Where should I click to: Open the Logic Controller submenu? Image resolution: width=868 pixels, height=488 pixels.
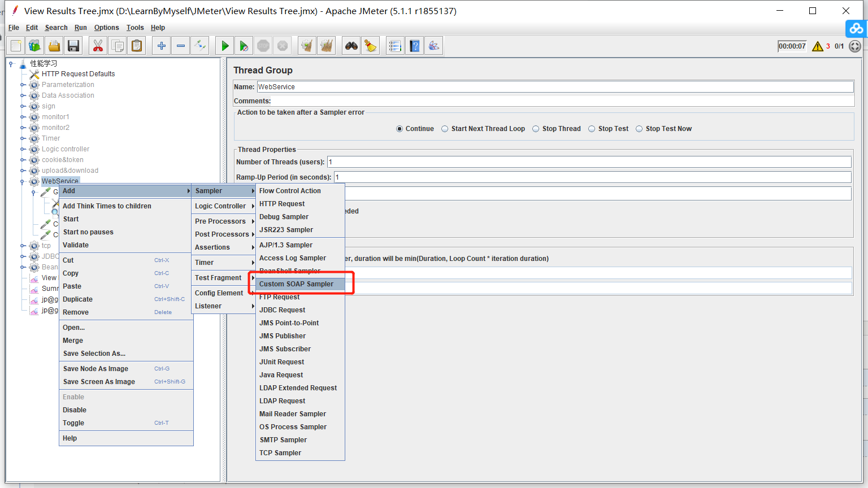coord(224,206)
